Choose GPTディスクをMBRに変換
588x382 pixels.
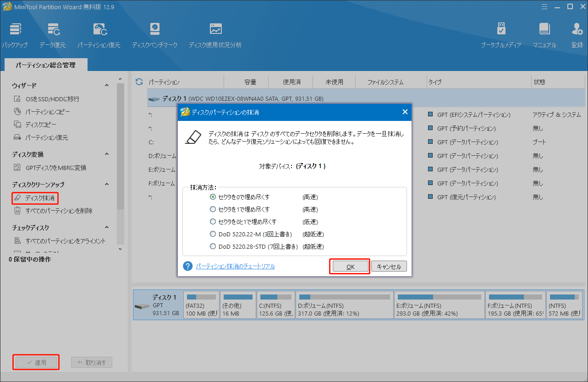[49, 168]
